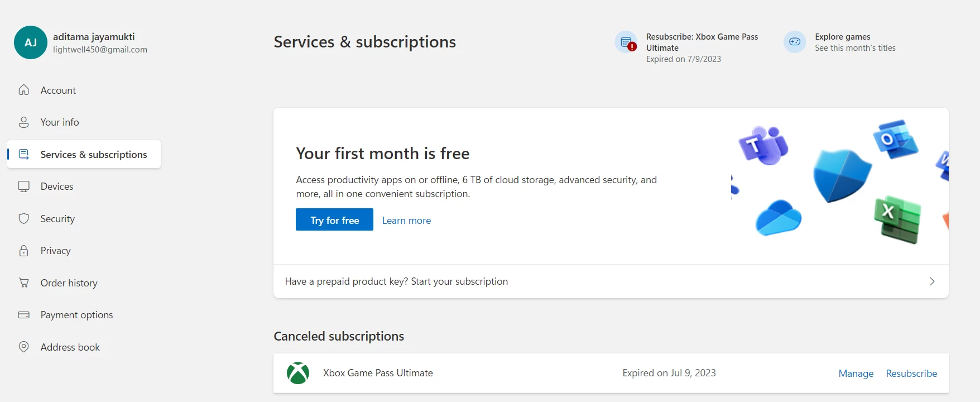Image resolution: width=980 pixels, height=402 pixels.
Task: Open Have a prepaid product key row
Action: [x=396, y=281]
